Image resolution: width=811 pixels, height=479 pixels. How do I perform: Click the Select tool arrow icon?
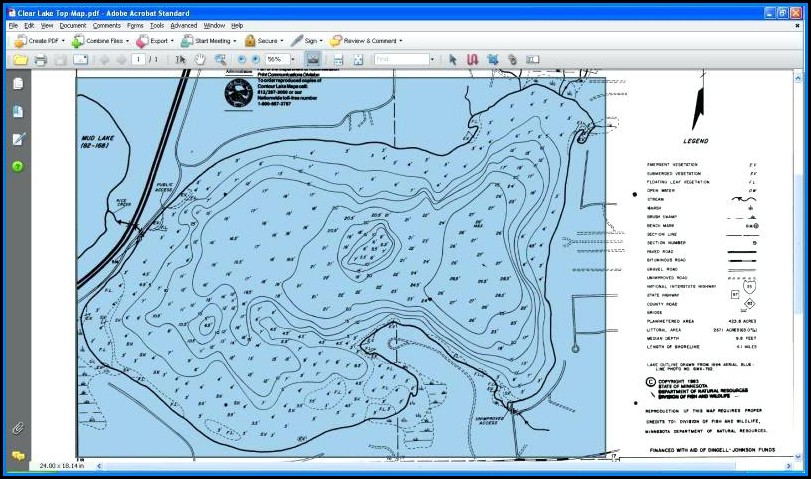[181, 60]
